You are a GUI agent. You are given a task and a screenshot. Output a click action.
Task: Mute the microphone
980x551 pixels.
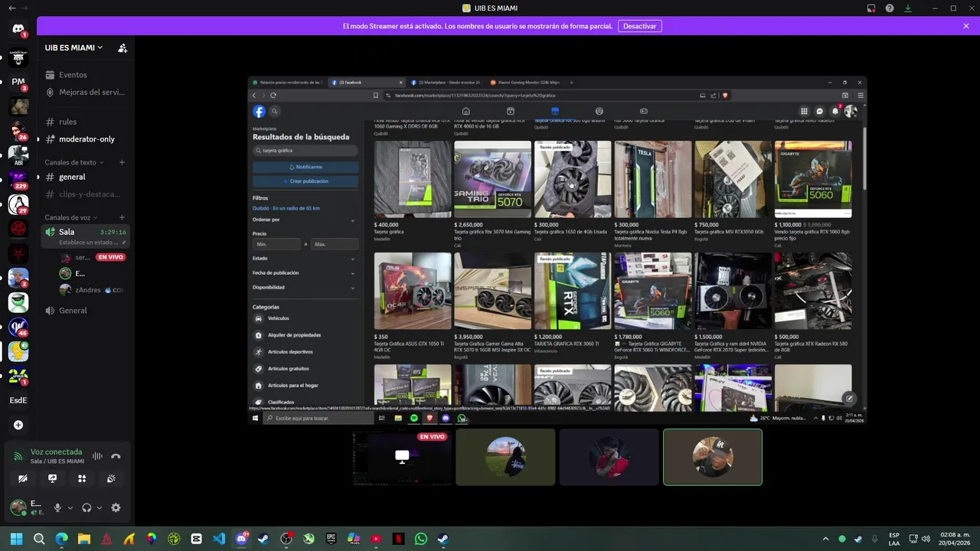57,507
